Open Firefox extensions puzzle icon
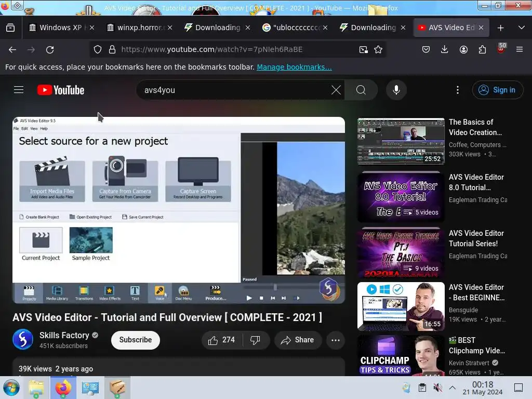This screenshot has height=399, width=532. tap(482, 50)
